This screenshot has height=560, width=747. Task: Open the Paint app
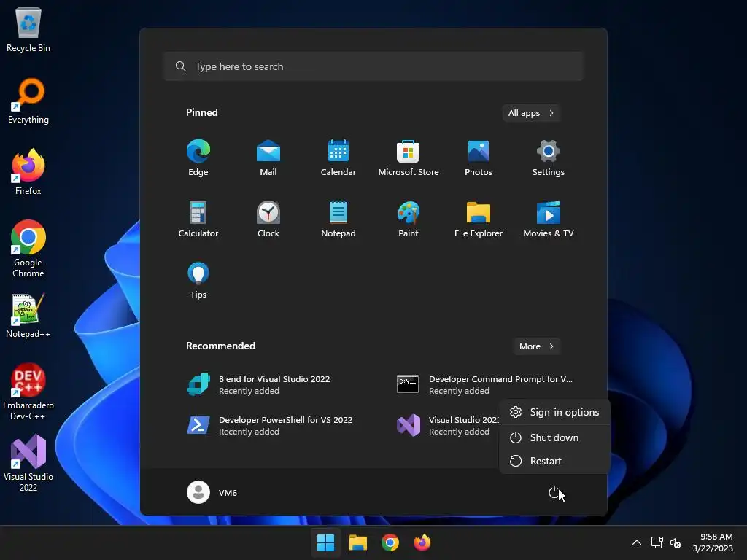pos(409,219)
